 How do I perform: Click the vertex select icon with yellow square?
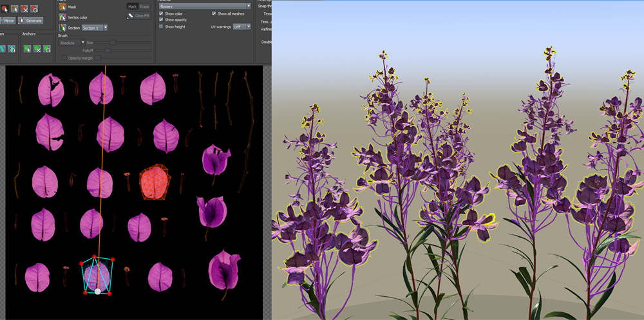tap(14, 9)
